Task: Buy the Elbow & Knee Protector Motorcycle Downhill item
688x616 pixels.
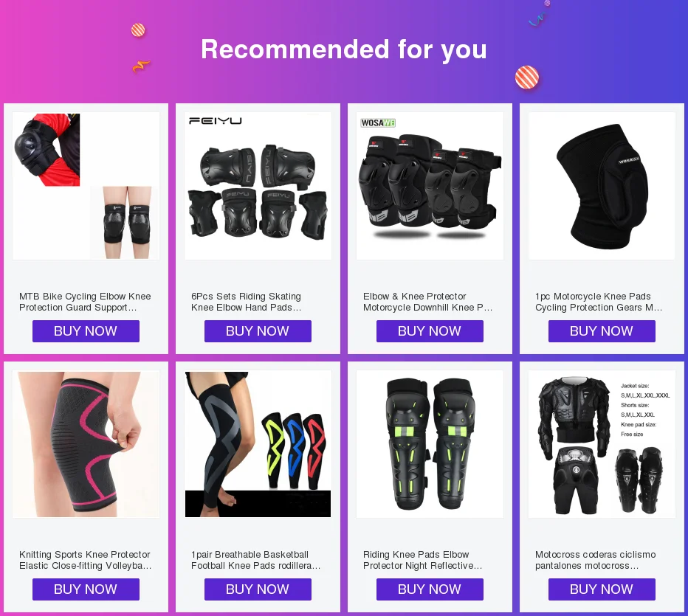Action: pos(430,331)
